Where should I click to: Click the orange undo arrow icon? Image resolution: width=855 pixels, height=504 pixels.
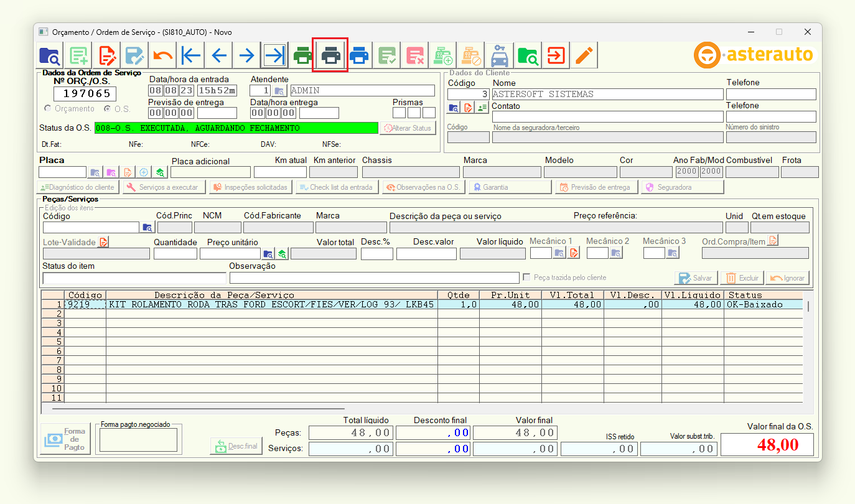(x=162, y=56)
